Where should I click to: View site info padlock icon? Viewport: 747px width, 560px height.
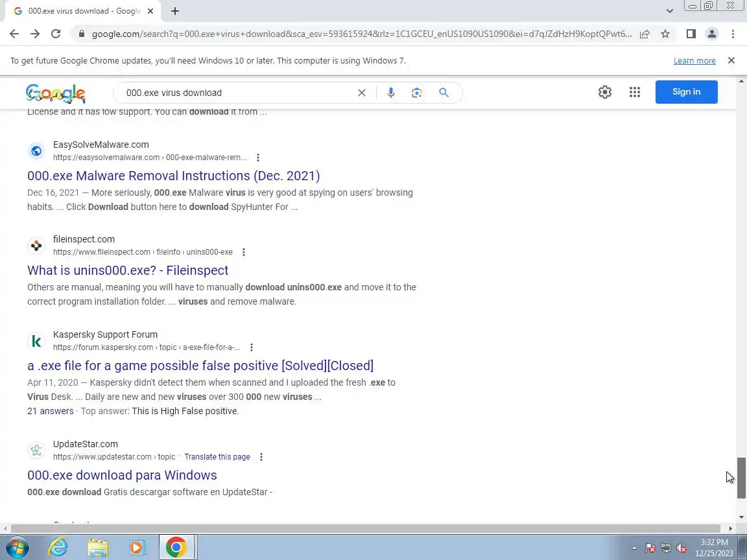click(82, 34)
